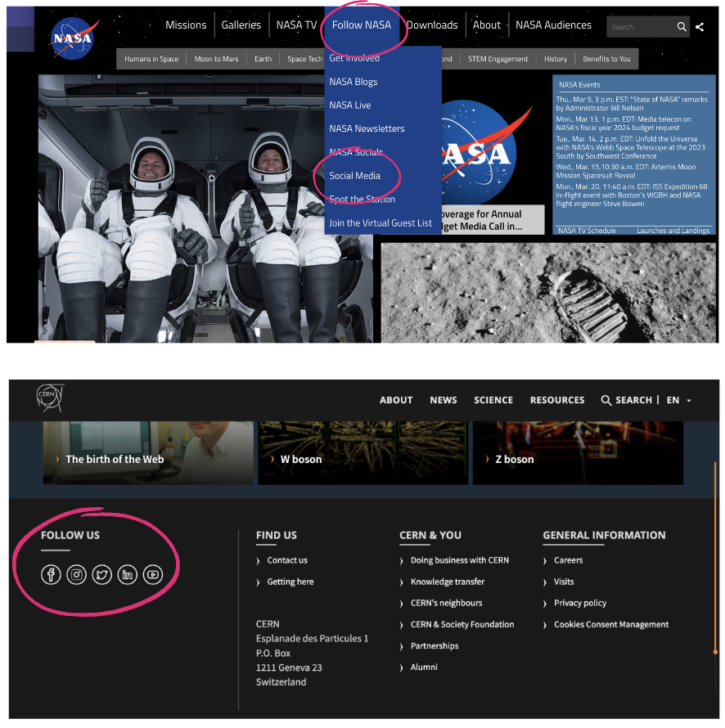Image resolution: width=725 pixels, height=728 pixels.
Task: Open the ABOUT menu on CERN
Action: (396, 400)
